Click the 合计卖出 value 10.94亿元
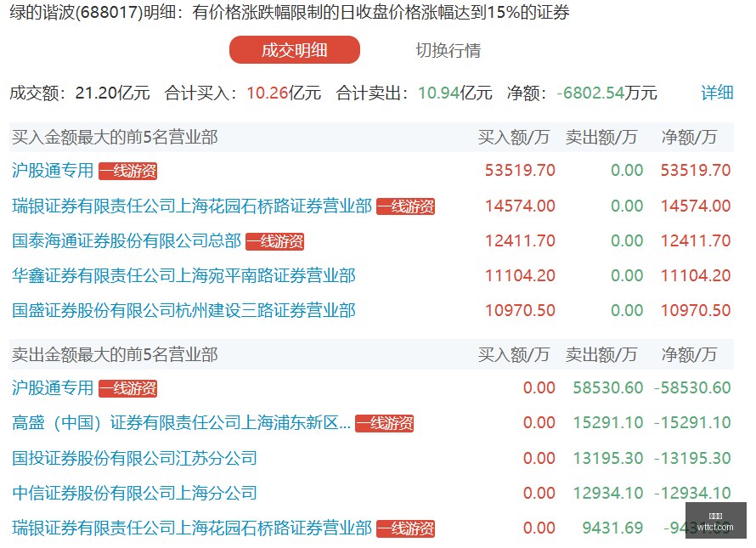The height and width of the screenshot is (548, 756). click(x=455, y=93)
